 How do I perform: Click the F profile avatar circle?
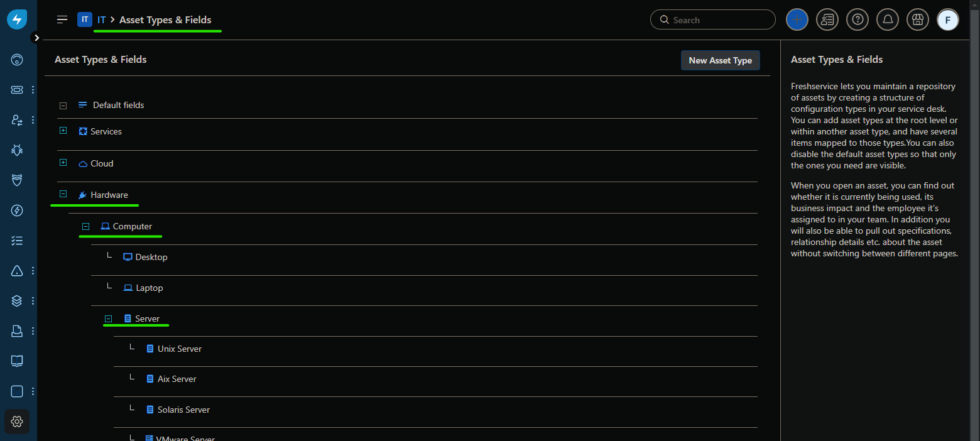(947, 19)
